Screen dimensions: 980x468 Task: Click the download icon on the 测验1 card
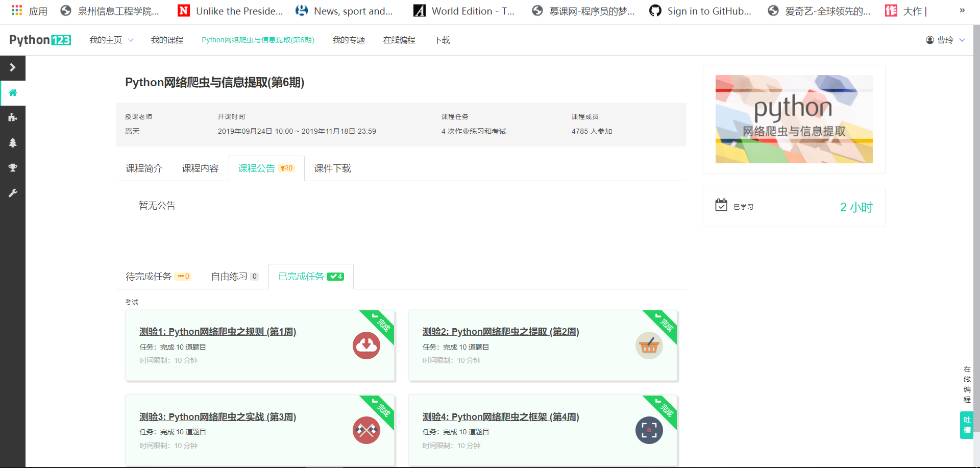tap(366, 346)
